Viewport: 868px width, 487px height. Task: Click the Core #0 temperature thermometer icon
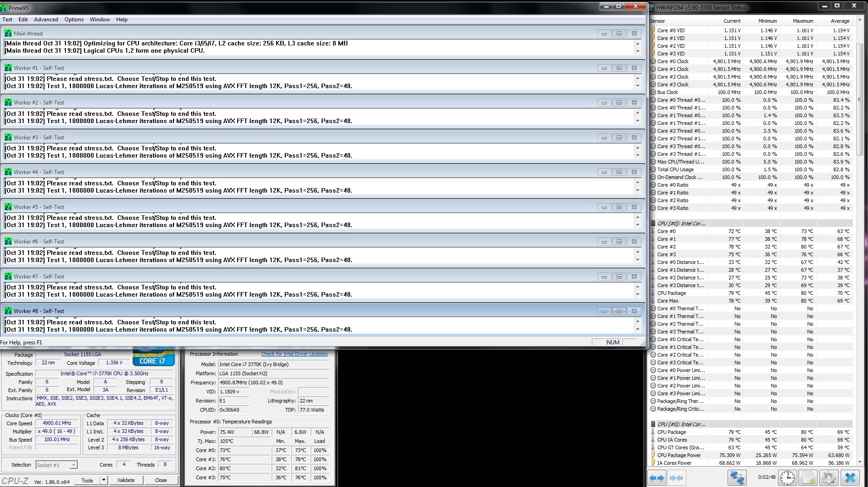tap(653, 231)
